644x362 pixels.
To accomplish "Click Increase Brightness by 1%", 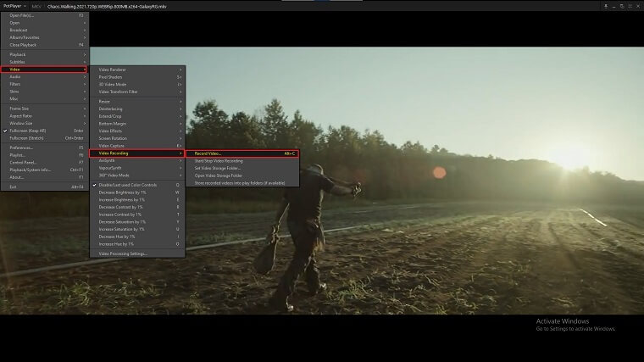I will (x=137, y=200).
